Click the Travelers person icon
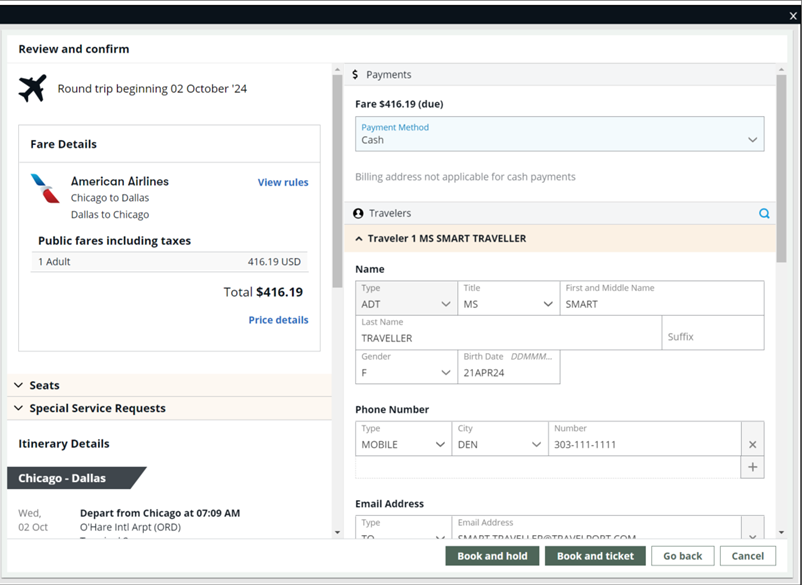The image size is (802, 585). coord(358,213)
